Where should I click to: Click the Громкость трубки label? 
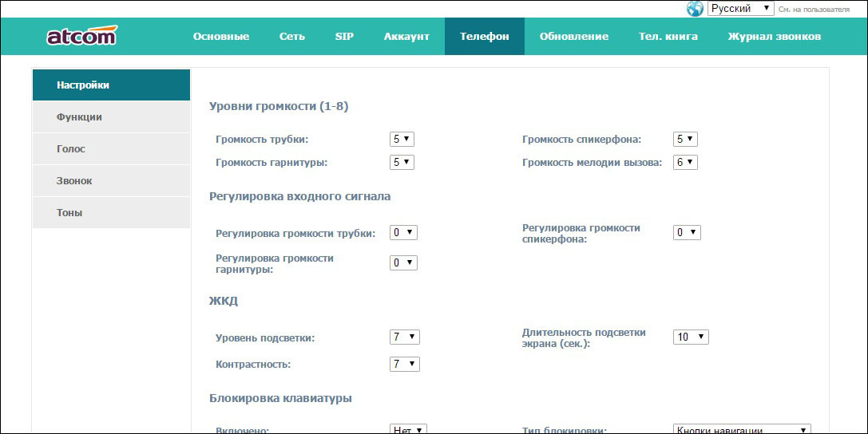(262, 140)
